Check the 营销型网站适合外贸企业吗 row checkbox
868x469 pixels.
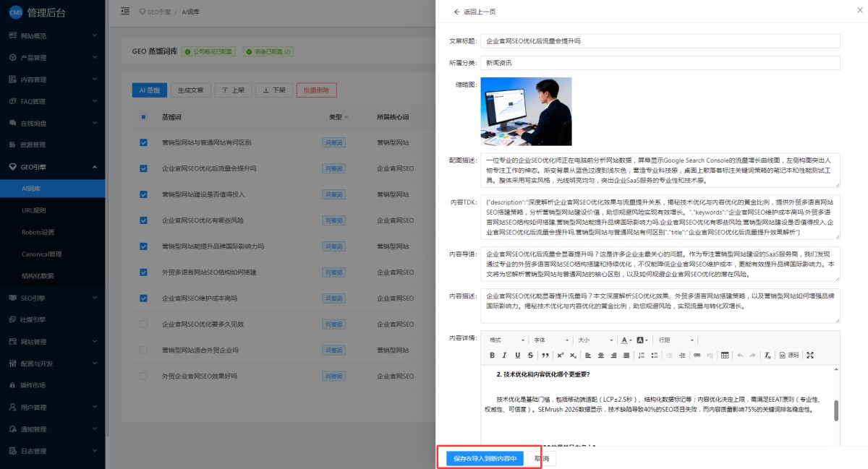(143, 350)
